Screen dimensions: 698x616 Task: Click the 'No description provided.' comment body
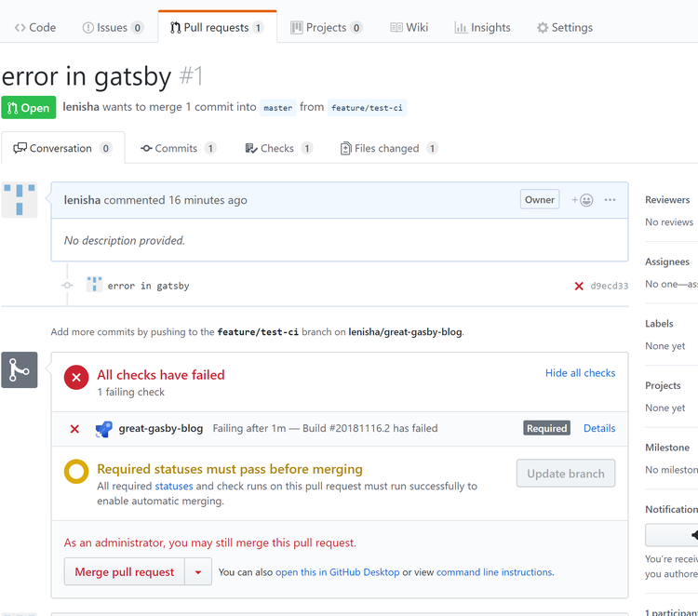click(x=124, y=240)
